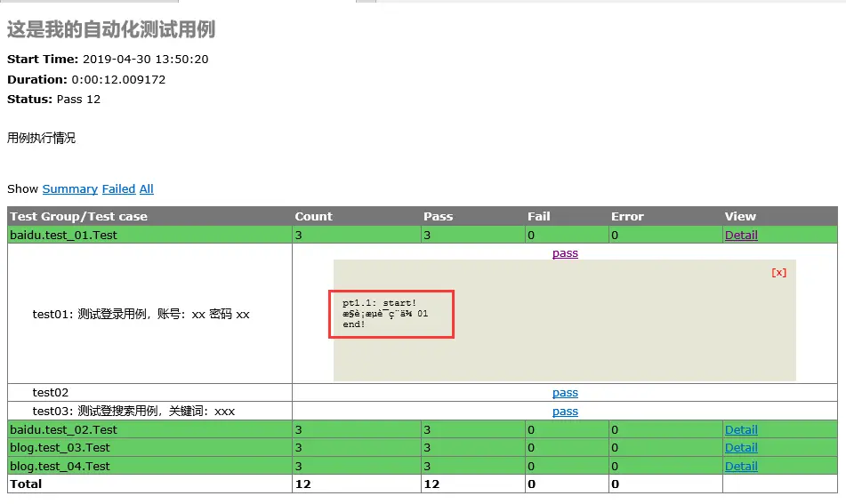
Task: Click the Error column header
Action: tap(627, 216)
